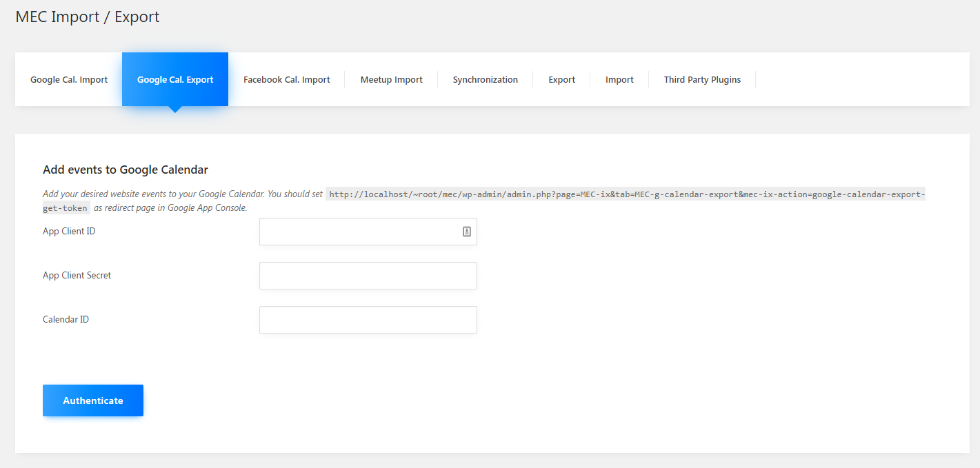Switch to the Import tab

[619, 79]
